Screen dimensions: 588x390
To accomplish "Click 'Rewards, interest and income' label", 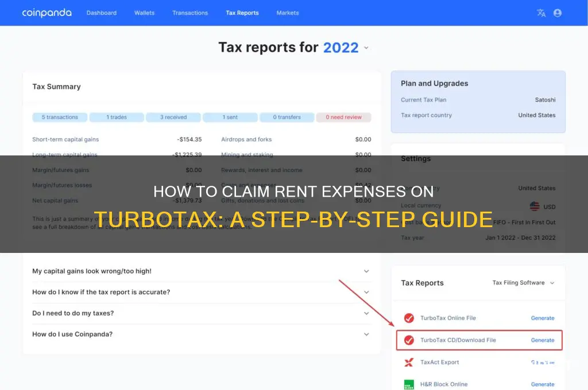I will coord(262,170).
